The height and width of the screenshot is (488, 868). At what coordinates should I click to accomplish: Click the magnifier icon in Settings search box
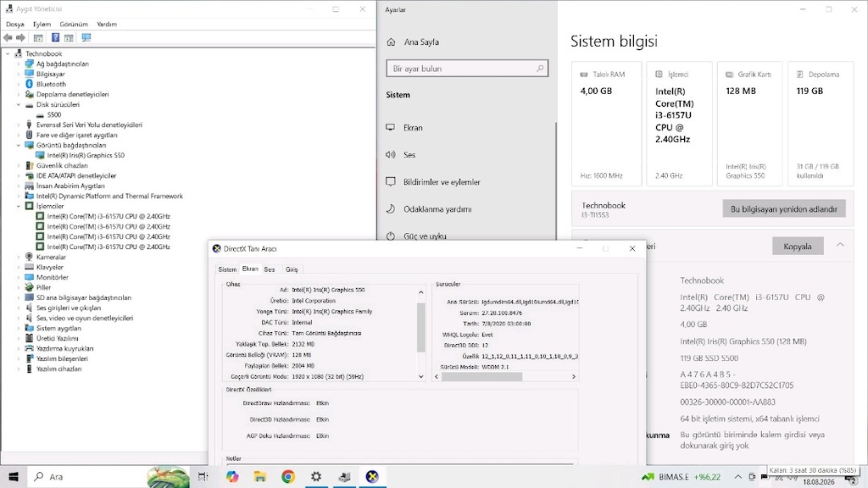540,68
